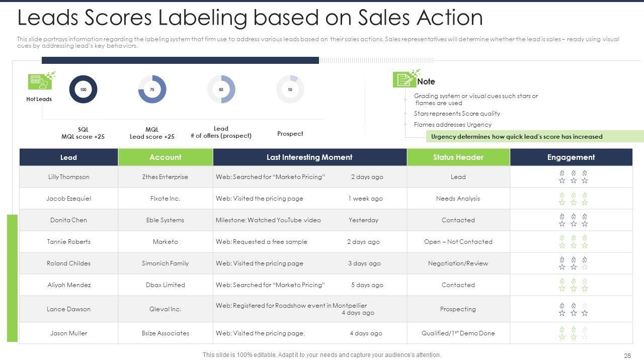Click the Lead column header

(68, 157)
